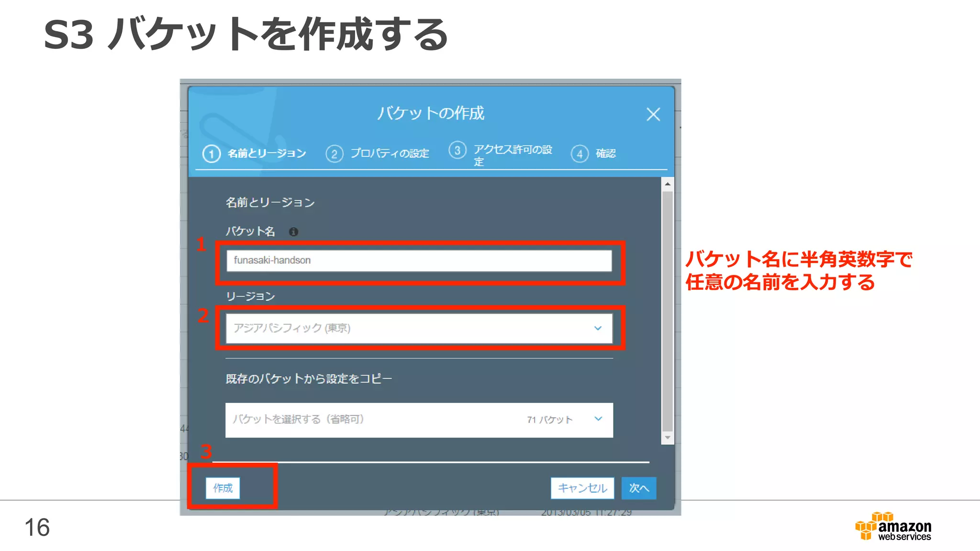Click the キャンセル button
980x551 pixels.
click(582, 488)
